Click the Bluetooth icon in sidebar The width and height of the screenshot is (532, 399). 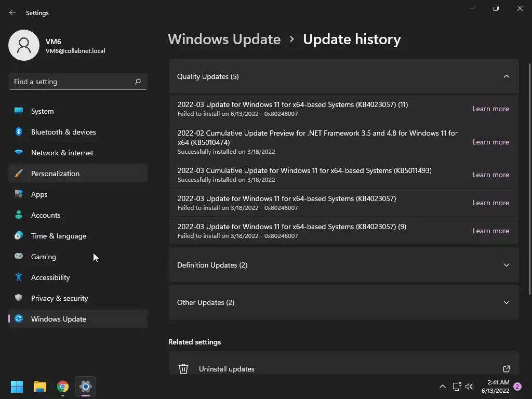19,131
